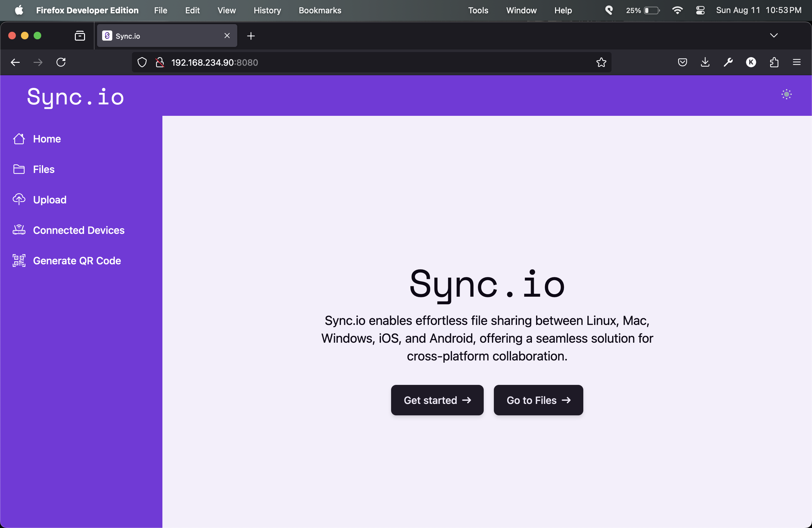The height and width of the screenshot is (528, 812).
Task: Open the tab list dropdown chevron
Action: pyautogui.click(x=774, y=36)
